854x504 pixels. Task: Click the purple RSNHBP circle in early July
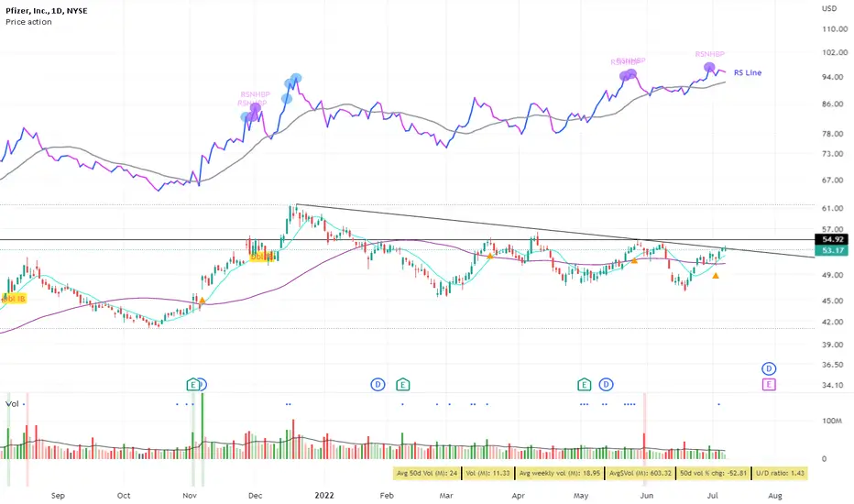(x=709, y=68)
